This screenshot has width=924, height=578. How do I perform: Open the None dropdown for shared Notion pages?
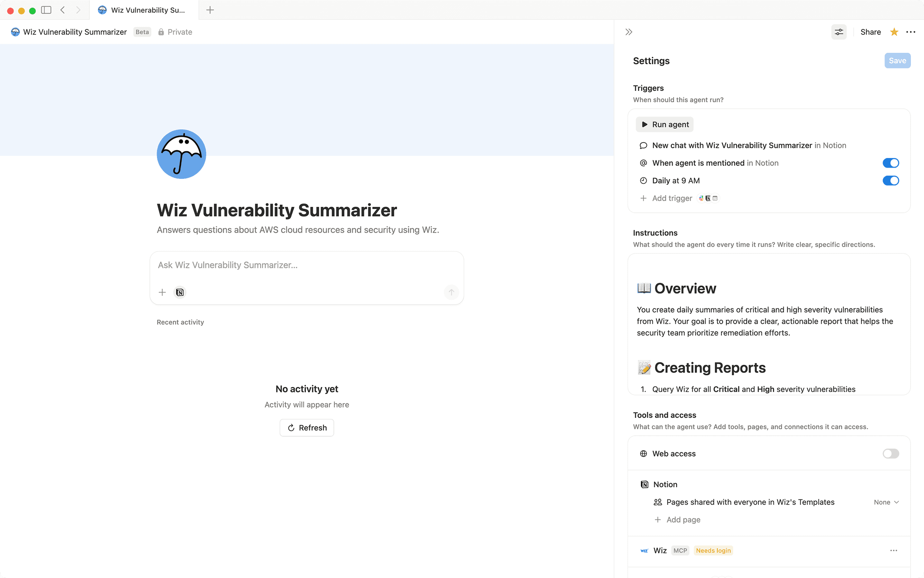[x=886, y=502]
